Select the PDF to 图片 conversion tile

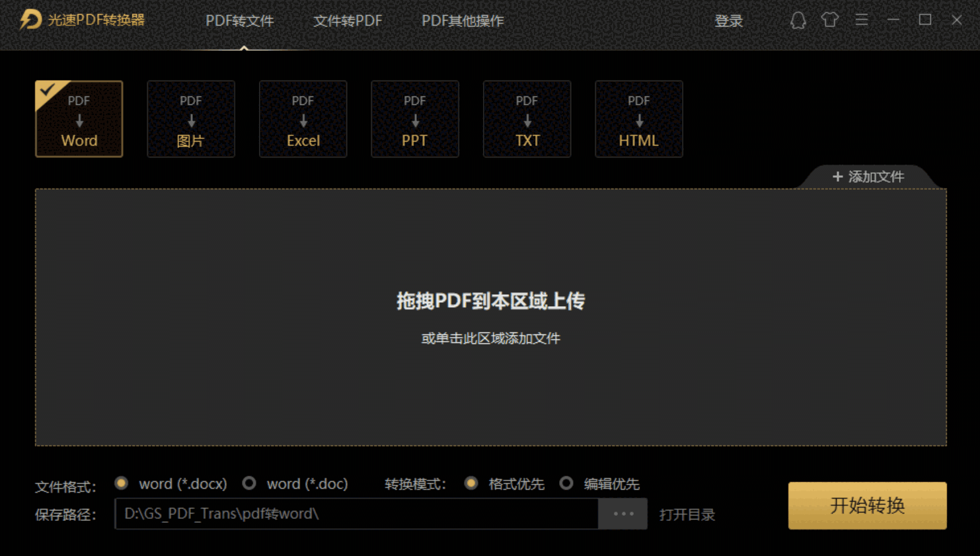coord(191,119)
